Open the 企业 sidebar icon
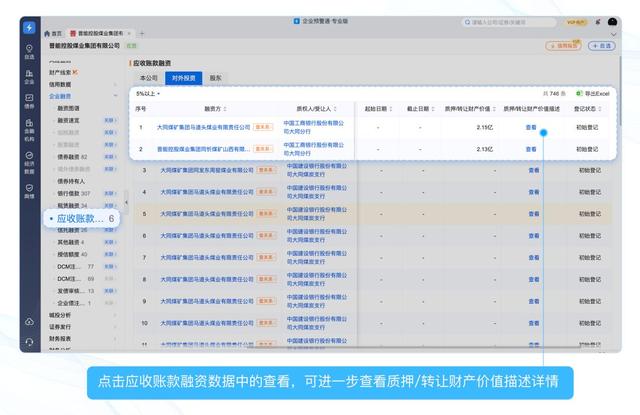The width and height of the screenshot is (640, 415). [x=29, y=77]
